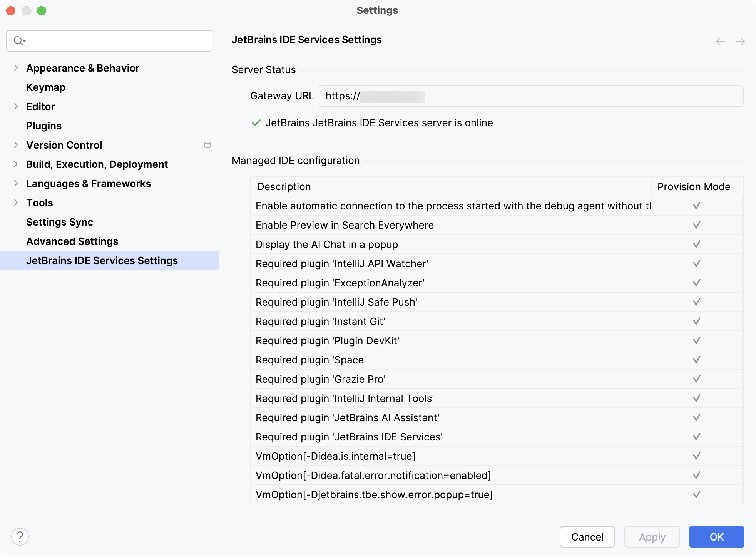Select row VmOption[-Djetbrains.tbe.show.error.popup=true]

(x=497, y=494)
